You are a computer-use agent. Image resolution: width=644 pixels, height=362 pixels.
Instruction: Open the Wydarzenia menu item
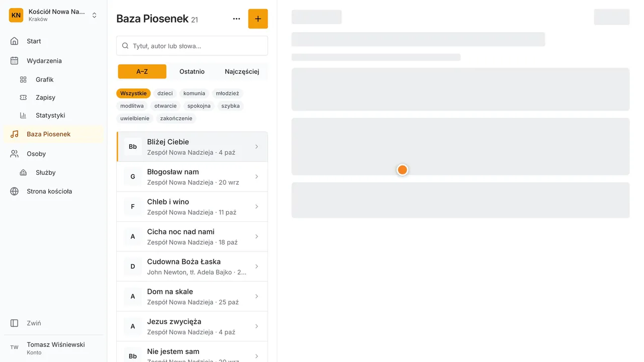(53, 61)
